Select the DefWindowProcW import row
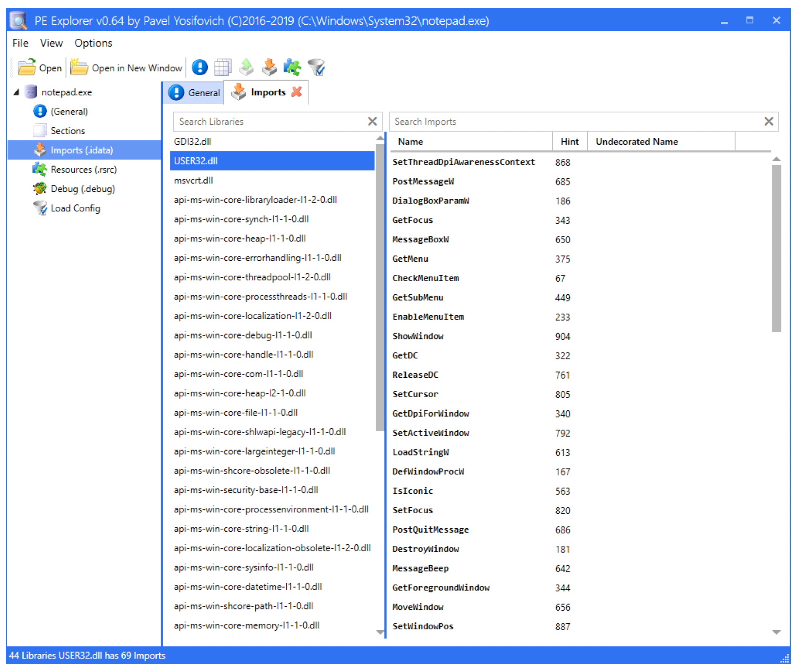The width and height of the screenshot is (799, 672). tap(580, 471)
